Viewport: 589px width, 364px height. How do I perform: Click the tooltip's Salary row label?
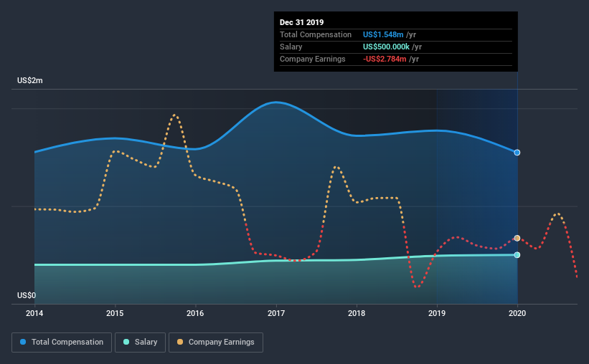291,47
